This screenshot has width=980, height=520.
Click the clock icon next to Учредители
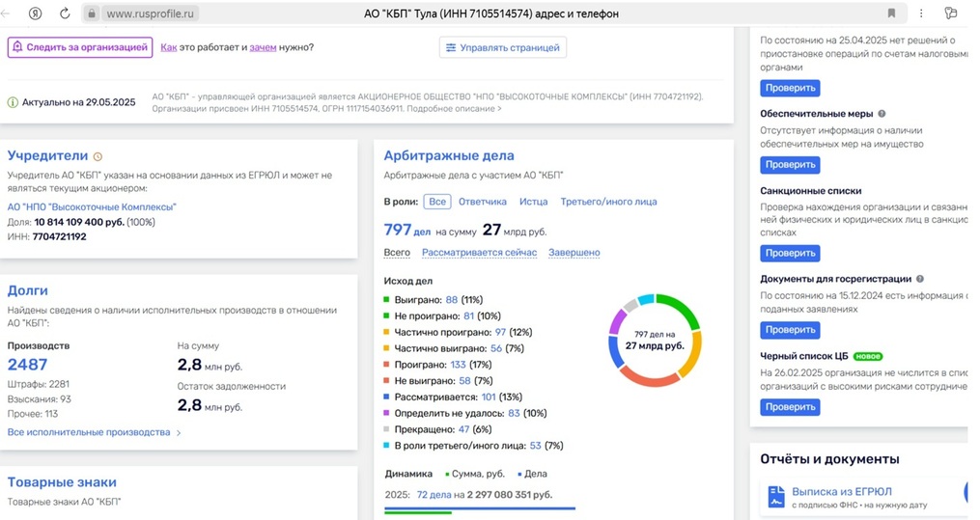pyautogui.click(x=98, y=156)
